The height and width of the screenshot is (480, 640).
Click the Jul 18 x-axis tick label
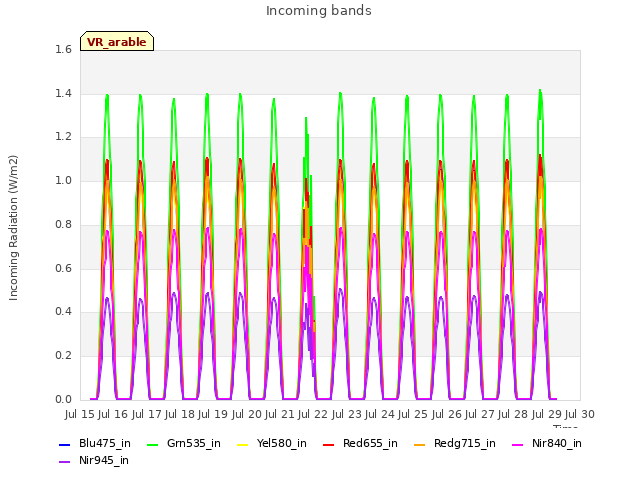[180, 415]
